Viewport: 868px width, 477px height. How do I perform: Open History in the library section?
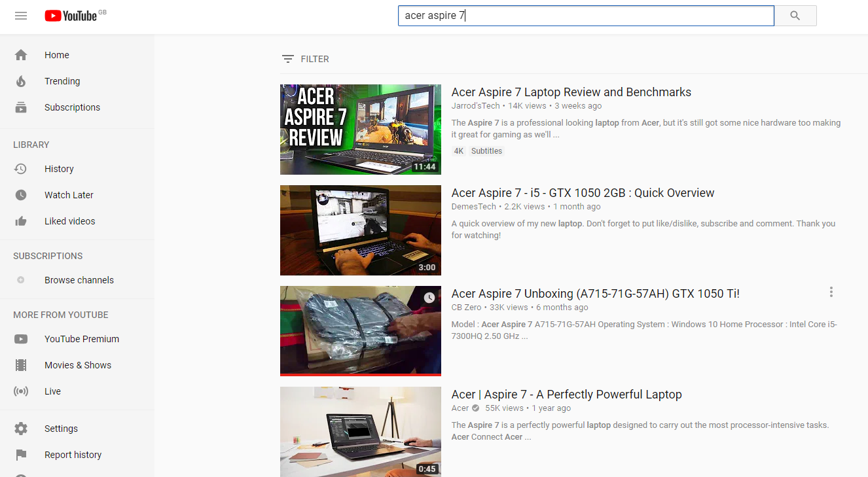(x=77, y=169)
